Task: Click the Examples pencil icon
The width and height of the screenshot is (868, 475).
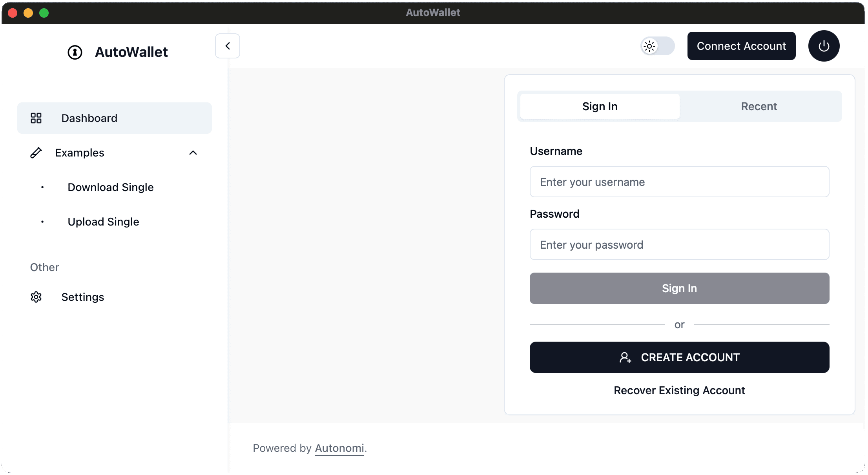Action: point(36,153)
